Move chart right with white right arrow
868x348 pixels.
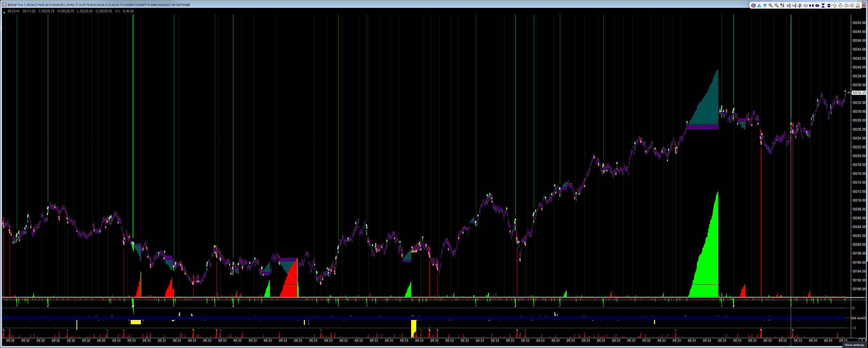852,5
